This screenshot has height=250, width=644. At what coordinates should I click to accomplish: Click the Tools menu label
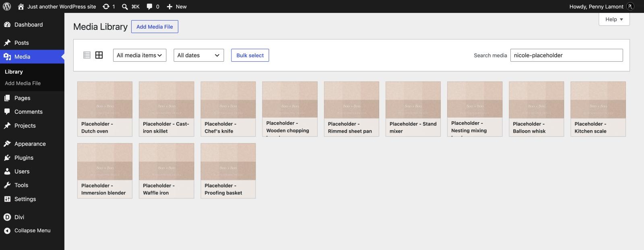21,185
